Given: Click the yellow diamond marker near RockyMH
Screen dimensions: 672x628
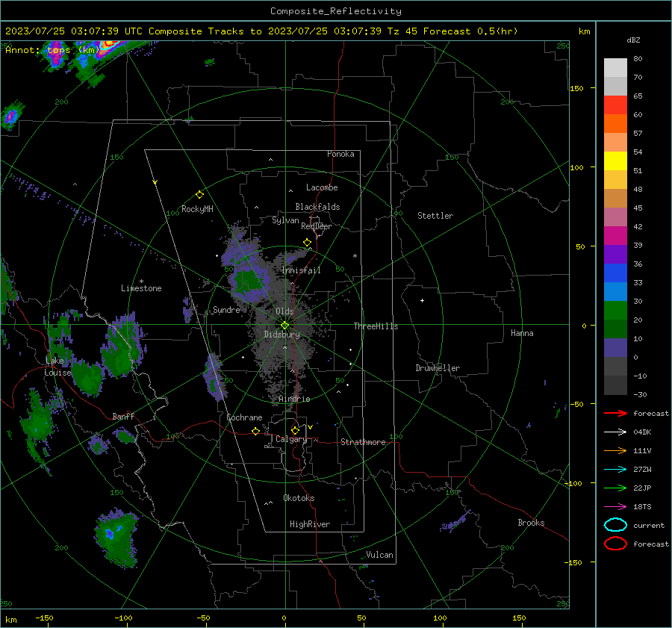Looking at the screenshot, I should [199, 195].
